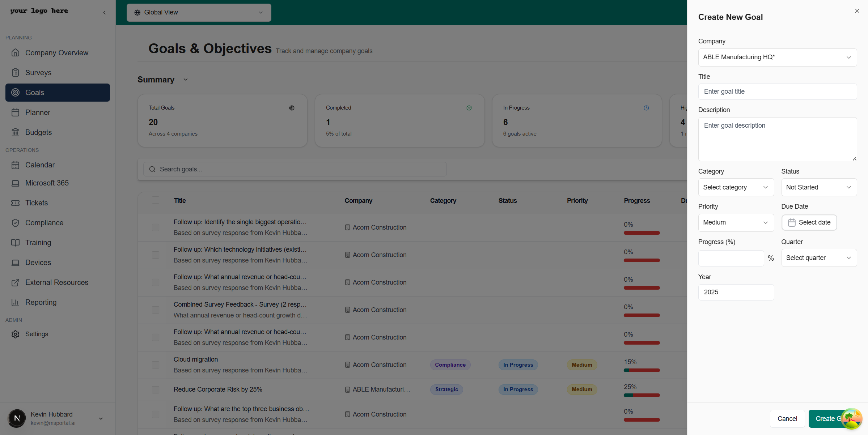Click Cloud migration's 15% progress bar

click(641, 370)
